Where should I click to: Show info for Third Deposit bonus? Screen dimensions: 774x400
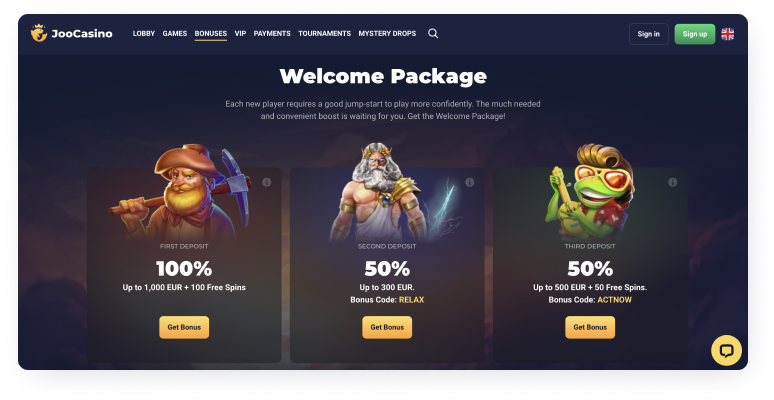tap(672, 182)
